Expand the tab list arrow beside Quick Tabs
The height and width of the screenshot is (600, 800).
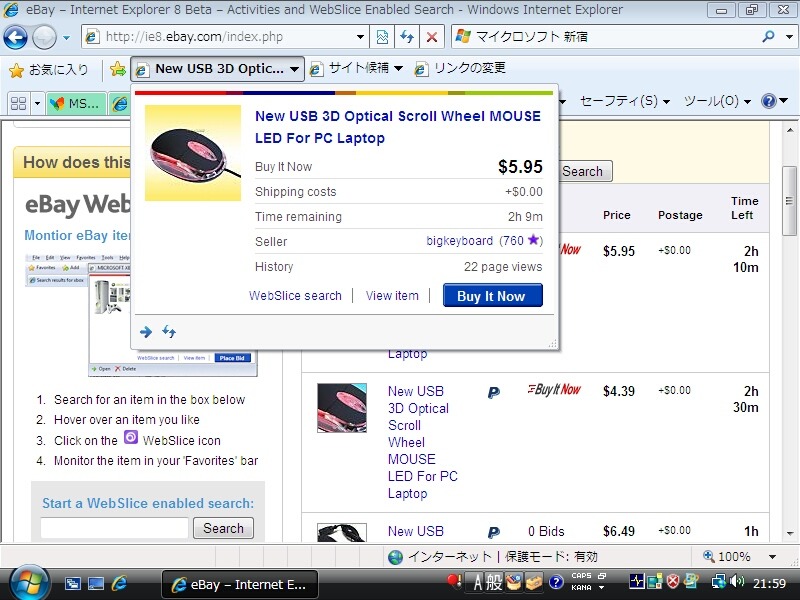[x=37, y=103]
